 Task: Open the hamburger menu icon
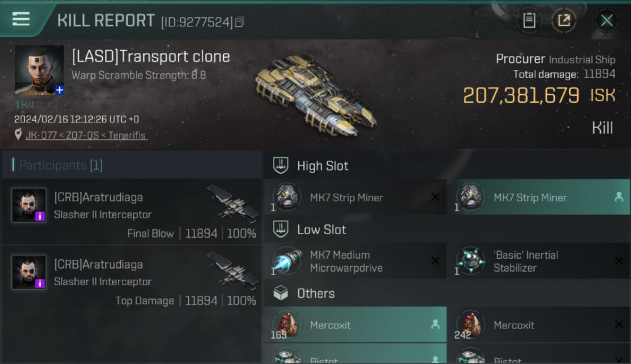pos(21,19)
